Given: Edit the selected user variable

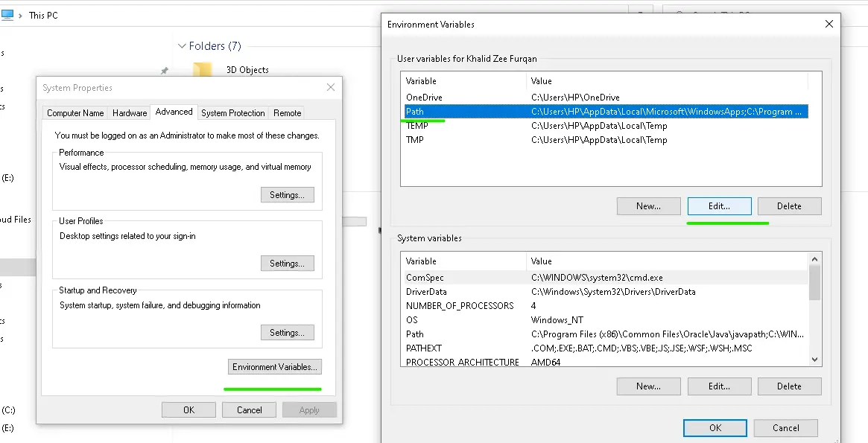Looking at the screenshot, I should [x=718, y=206].
